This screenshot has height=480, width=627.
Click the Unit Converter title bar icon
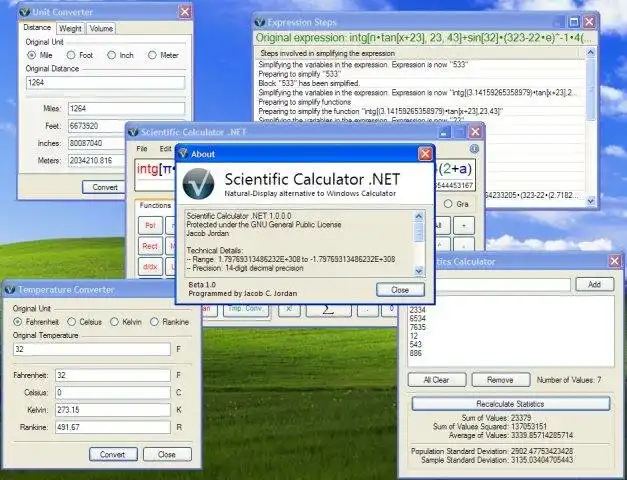click(25, 12)
